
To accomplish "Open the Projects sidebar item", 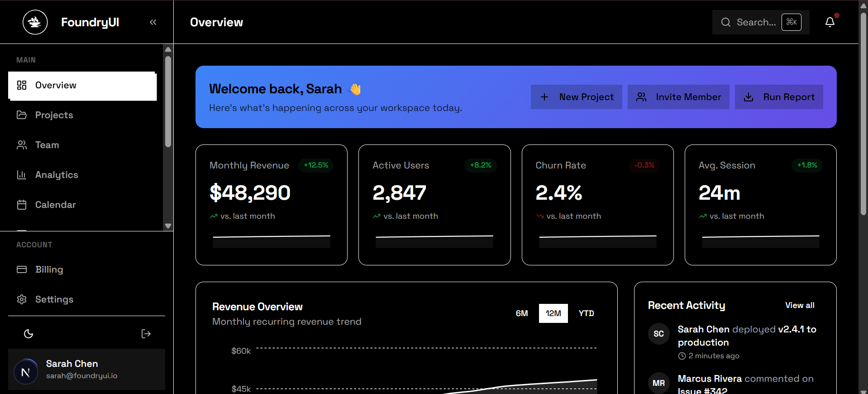I will point(82,115).
